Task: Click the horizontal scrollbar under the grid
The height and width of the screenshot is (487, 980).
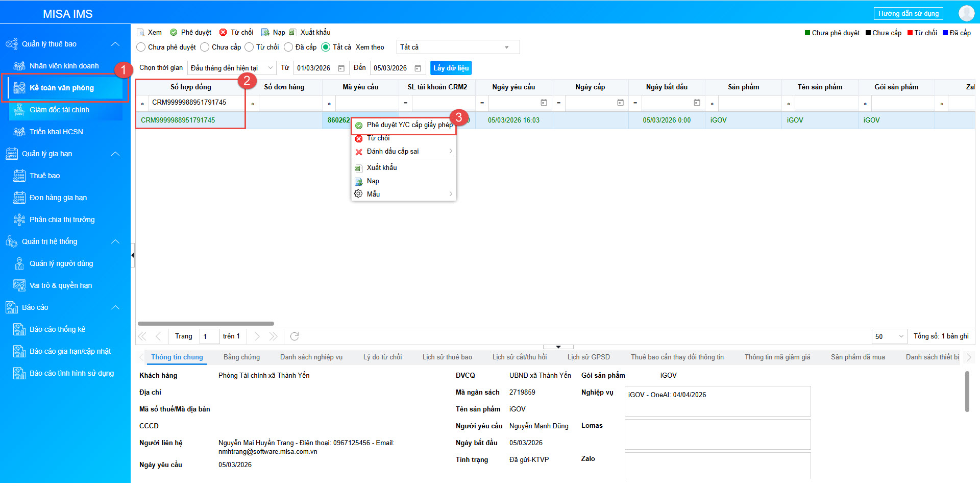Action: tap(206, 324)
